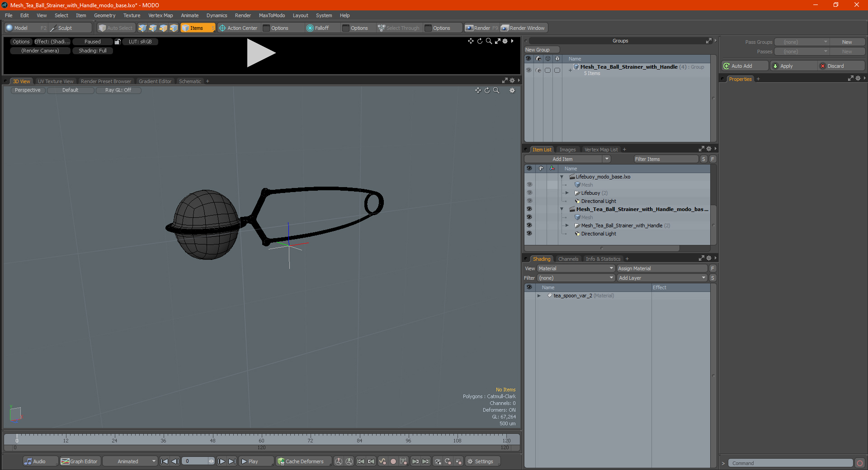This screenshot has height=470, width=868.
Task: Click Render Window icon button
Action: [524, 28]
